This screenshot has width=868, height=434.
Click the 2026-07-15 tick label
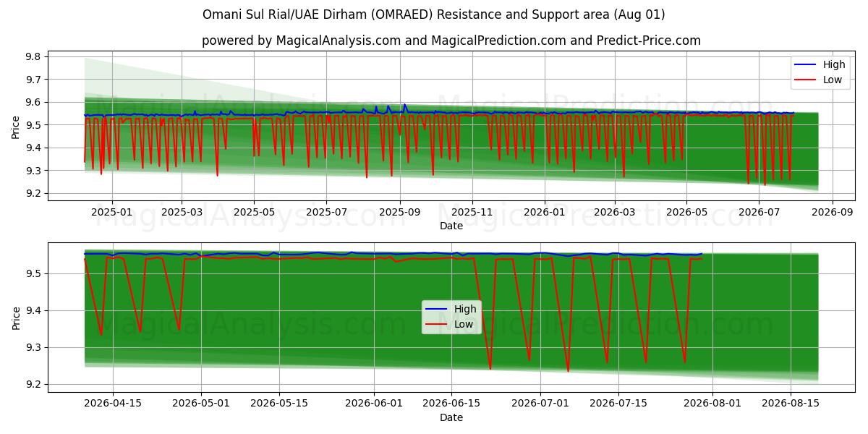click(618, 403)
